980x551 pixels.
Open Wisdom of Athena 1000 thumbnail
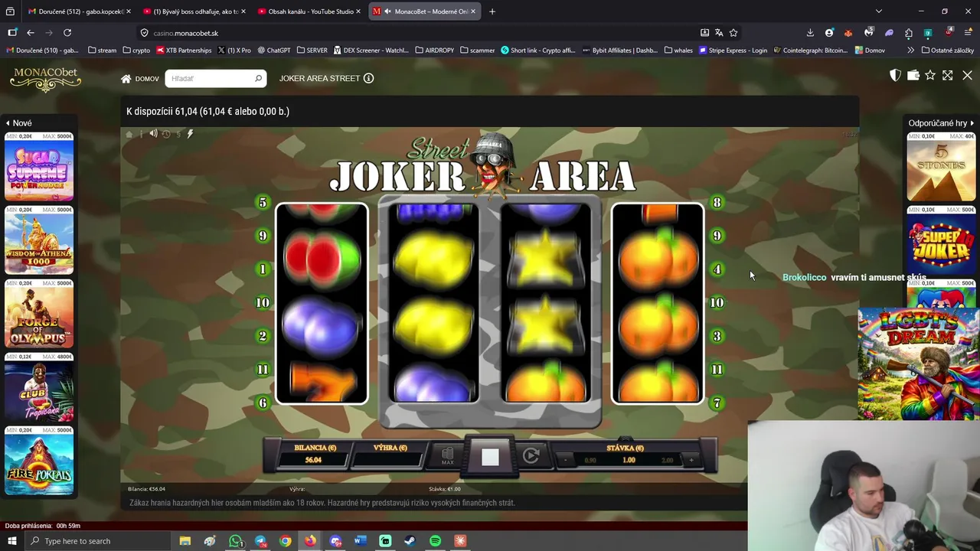coord(39,240)
